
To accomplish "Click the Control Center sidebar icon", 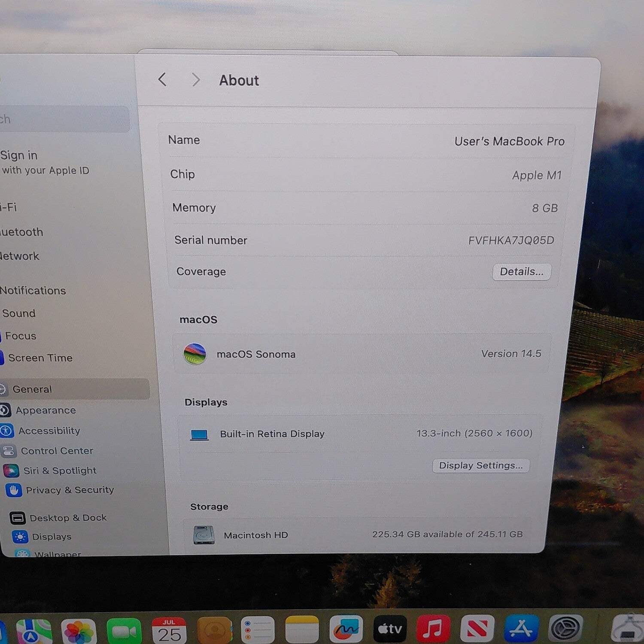I will pyautogui.click(x=9, y=451).
